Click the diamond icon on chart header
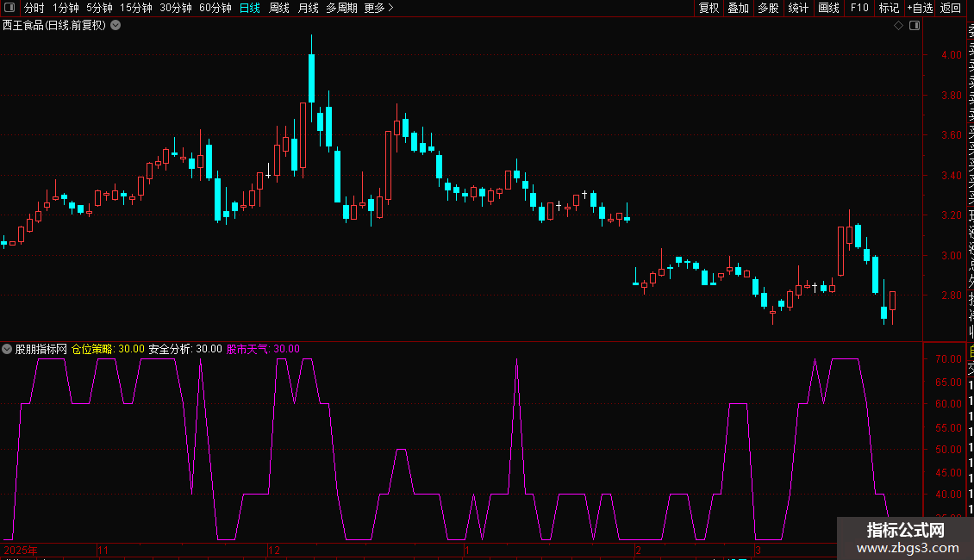Image resolution: width=974 pixels, height=560 pixels. [898, 26]
